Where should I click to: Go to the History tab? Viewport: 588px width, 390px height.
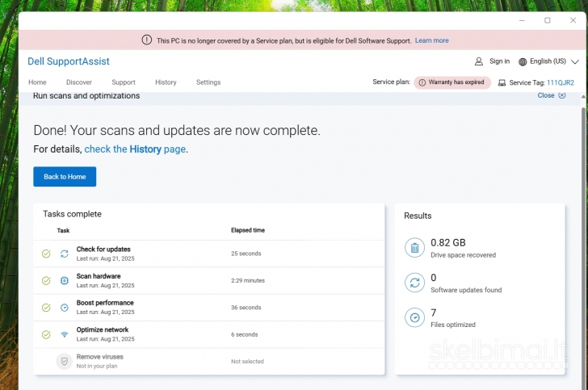[x=166, y=82]
